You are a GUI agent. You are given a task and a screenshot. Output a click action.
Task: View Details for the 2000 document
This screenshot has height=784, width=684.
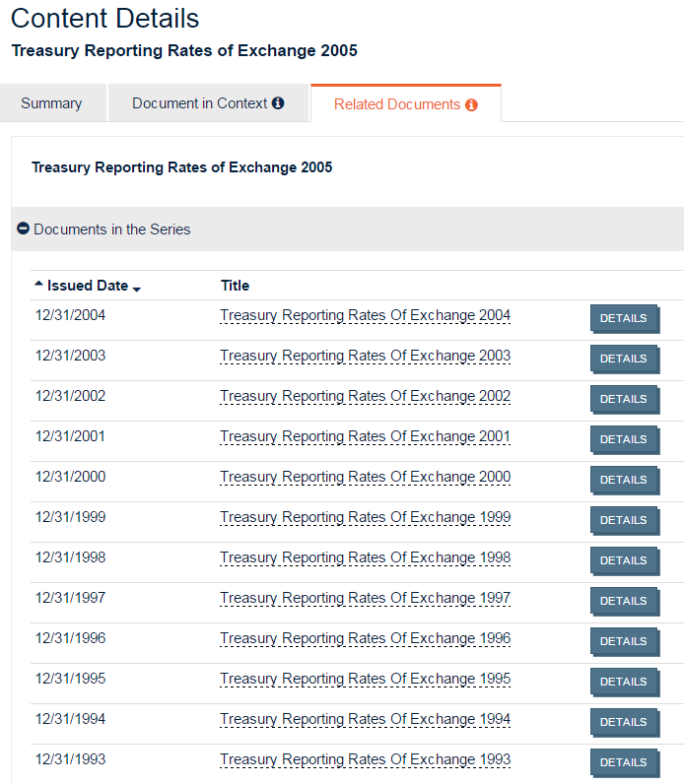point(623,480)
